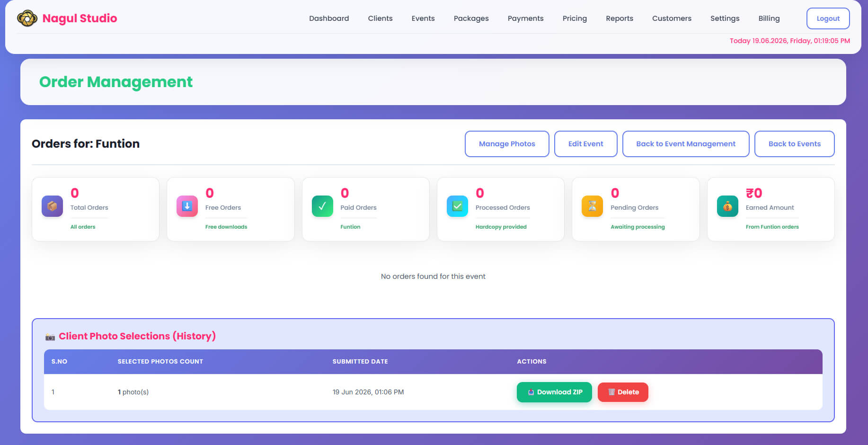Go to Pricing
868x445 pixels.
point(575,18)
